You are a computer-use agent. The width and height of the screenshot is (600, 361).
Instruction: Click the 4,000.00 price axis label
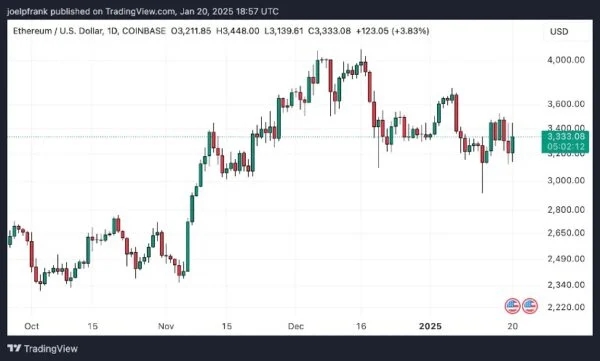click(x=566, y=60)
